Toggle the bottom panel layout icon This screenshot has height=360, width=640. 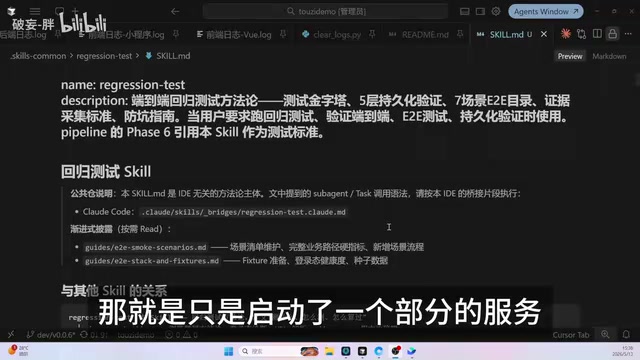coord(464,11)
